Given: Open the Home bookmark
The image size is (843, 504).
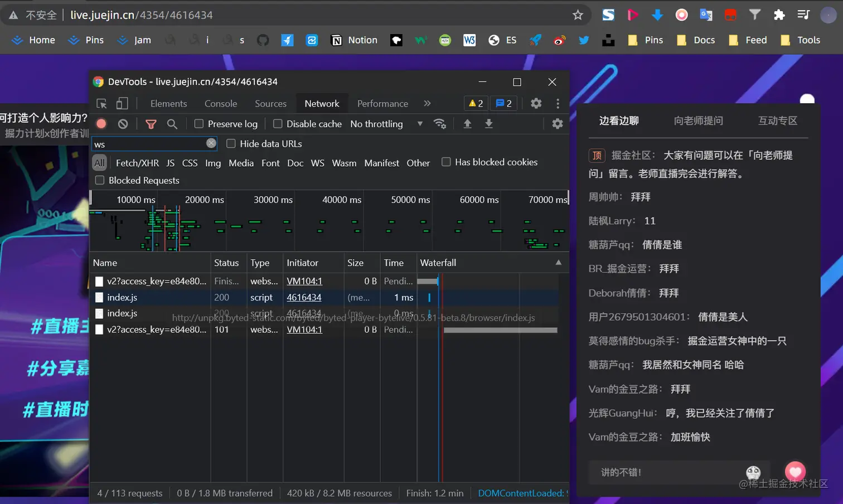Looking at the screenshot, I should (x=33, y=40).
